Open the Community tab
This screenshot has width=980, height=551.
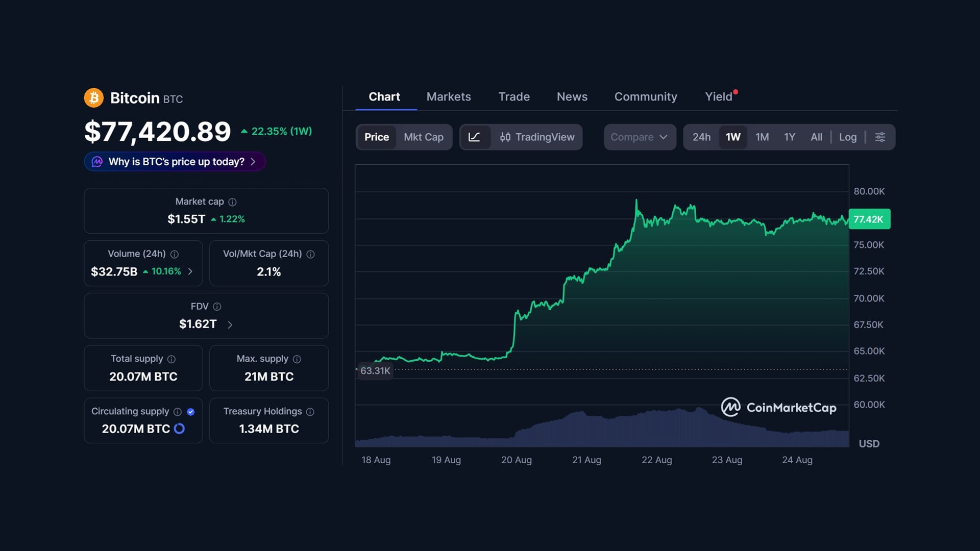(x=646, y=97)
